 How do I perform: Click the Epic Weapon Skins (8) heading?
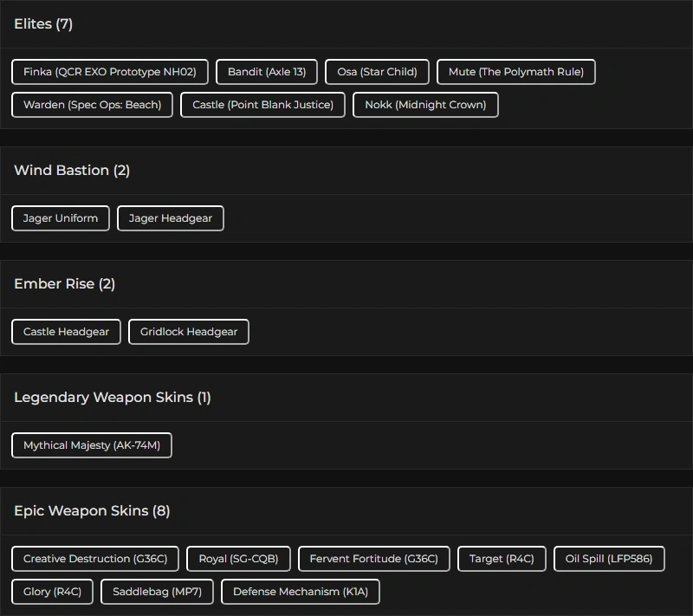coord(92,511)
